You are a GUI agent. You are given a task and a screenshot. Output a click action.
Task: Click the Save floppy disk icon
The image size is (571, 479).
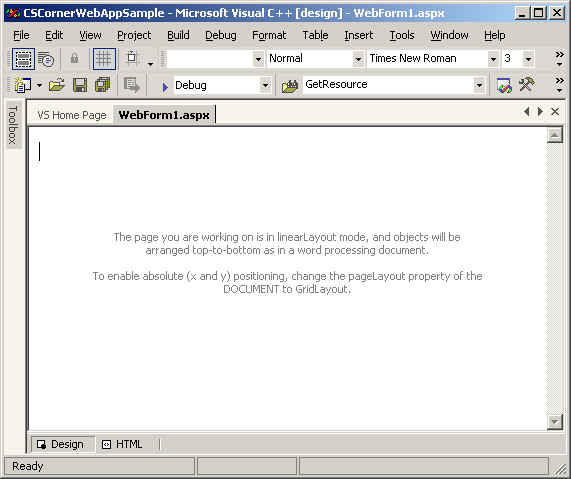[x=80, y=85]
